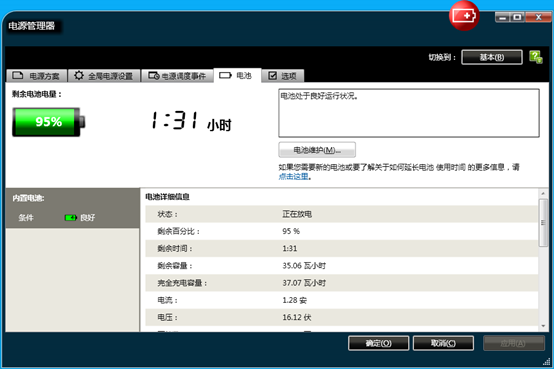554x369 pixels.
Task: Click the 剩余容量 35.06 瓦小时 row
Action: coord(341,266)
